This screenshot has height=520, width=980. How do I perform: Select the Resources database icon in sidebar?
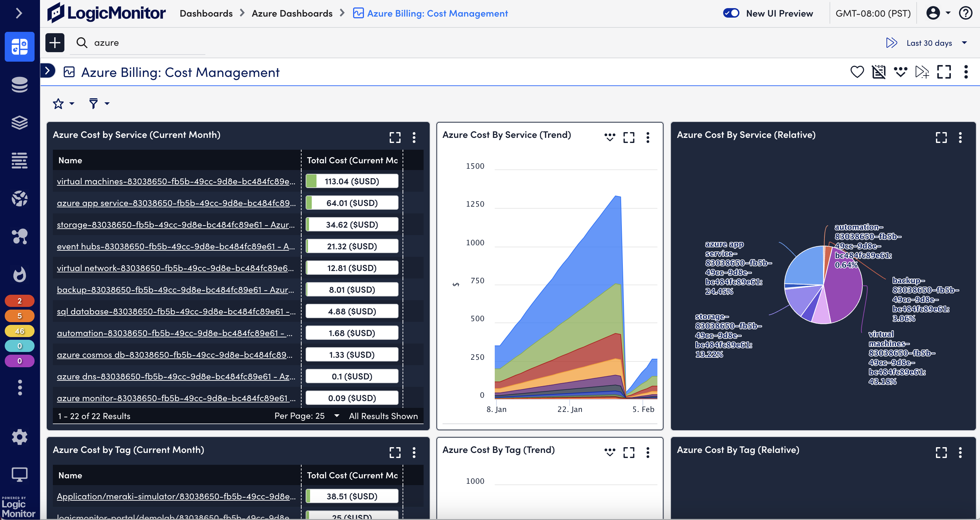pos(19,85)
